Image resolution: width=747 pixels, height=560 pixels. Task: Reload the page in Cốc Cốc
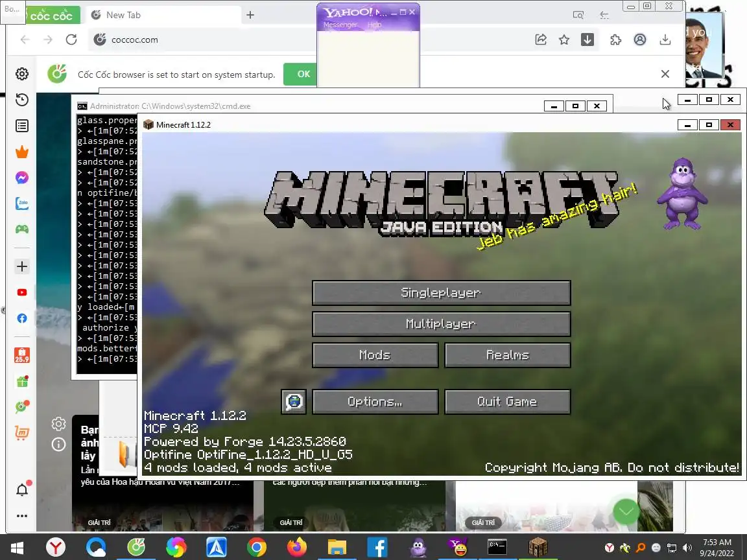(x=71, y=40)
